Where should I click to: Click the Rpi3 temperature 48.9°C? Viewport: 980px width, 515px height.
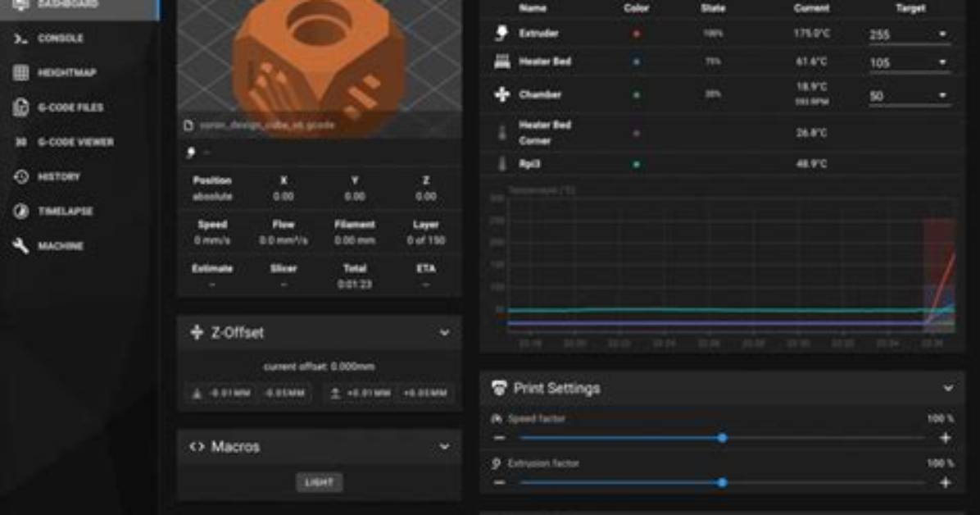coord(811,164)
